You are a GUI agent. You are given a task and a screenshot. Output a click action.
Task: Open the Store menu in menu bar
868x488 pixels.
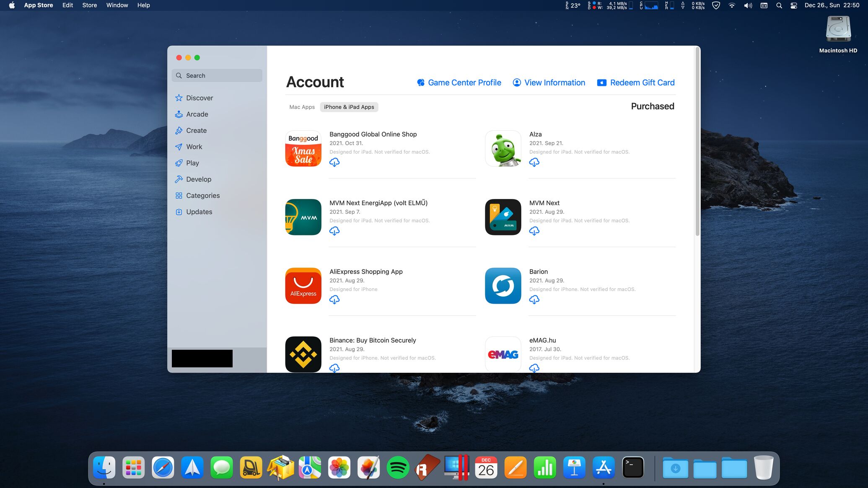coord(89,5)
